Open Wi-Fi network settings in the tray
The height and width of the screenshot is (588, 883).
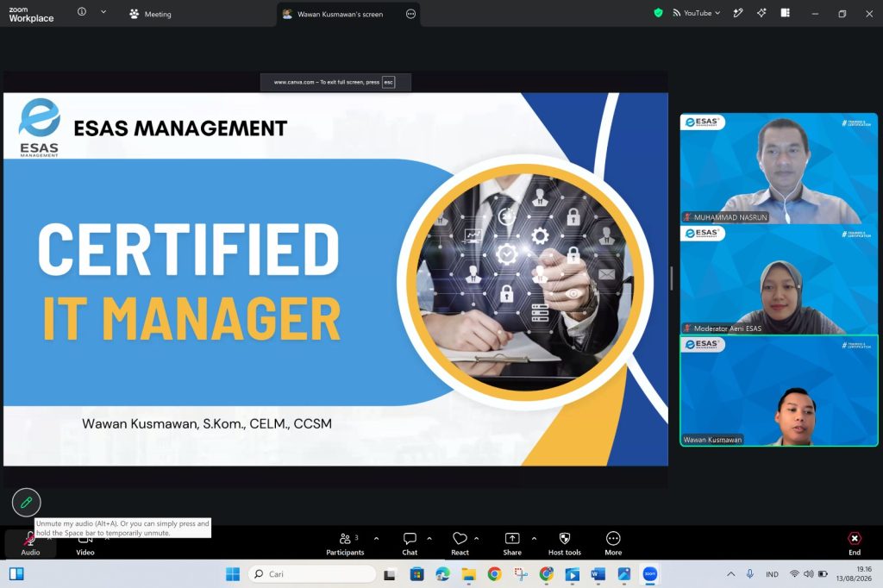(x=794, y=574)
